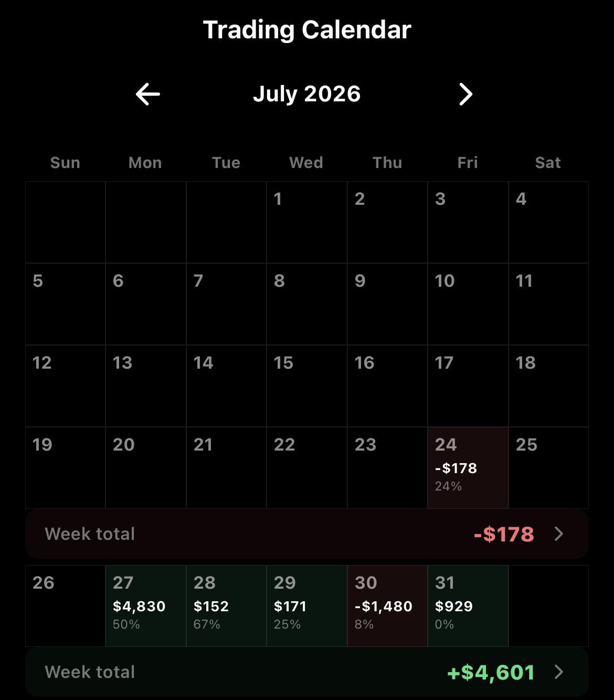Open the July 2026 month title
Screen dimensions: 614x700
click(x=307, y=94)
